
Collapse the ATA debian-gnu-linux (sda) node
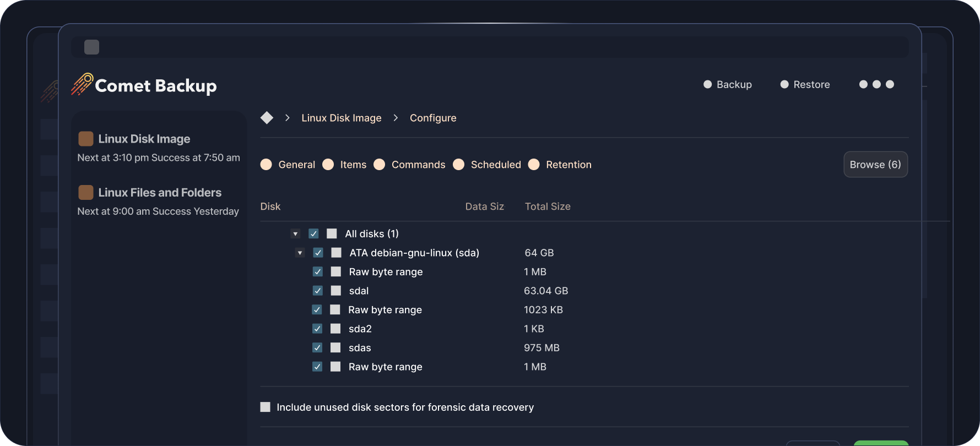click(x=300, y=253)
